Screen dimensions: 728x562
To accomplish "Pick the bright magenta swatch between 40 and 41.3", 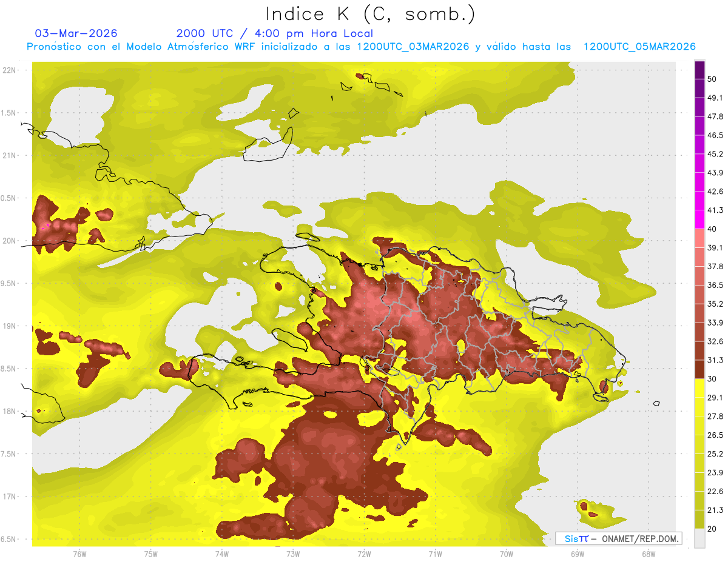I will 699,220.
